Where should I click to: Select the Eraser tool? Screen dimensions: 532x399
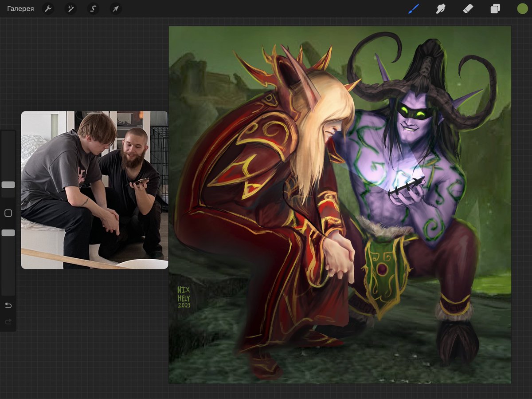tap(468, 8)
